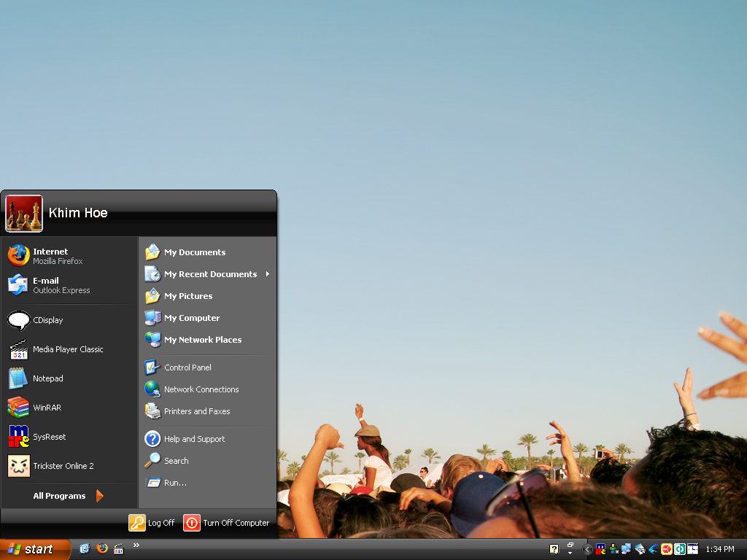The height and width of the screenshot is (560, 747).
Task: Show hidden system tray icons arrow
Action: pos(587,550)
